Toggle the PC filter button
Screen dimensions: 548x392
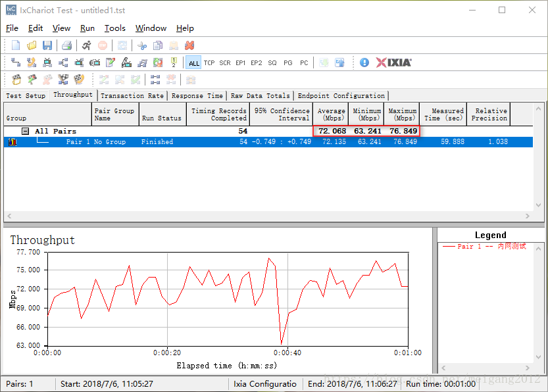click(x=304, y=63)
